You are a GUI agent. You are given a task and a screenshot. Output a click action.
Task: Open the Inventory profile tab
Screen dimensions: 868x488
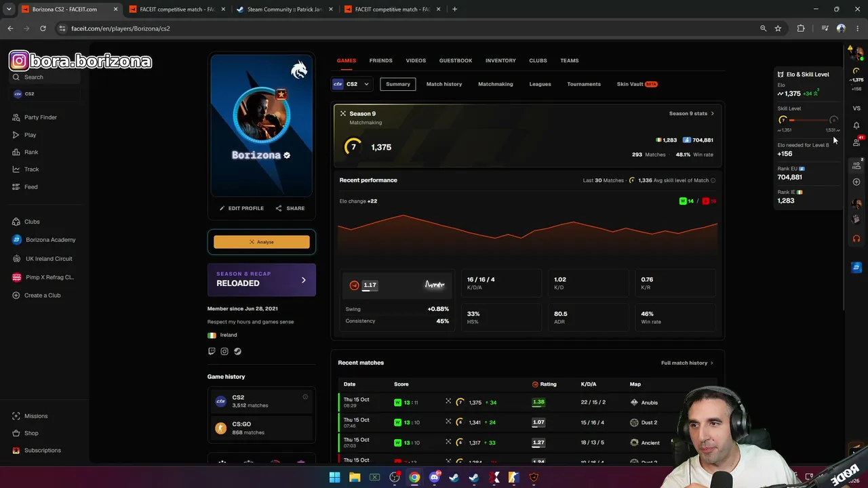coord(500,60)
